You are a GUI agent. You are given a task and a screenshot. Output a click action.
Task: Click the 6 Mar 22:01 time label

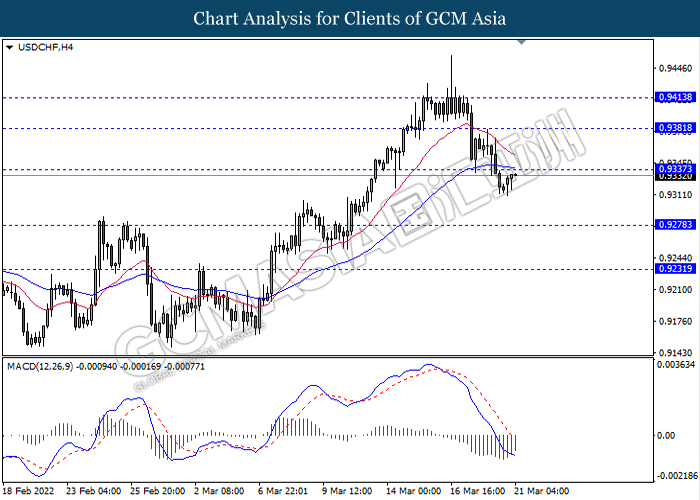283,491
